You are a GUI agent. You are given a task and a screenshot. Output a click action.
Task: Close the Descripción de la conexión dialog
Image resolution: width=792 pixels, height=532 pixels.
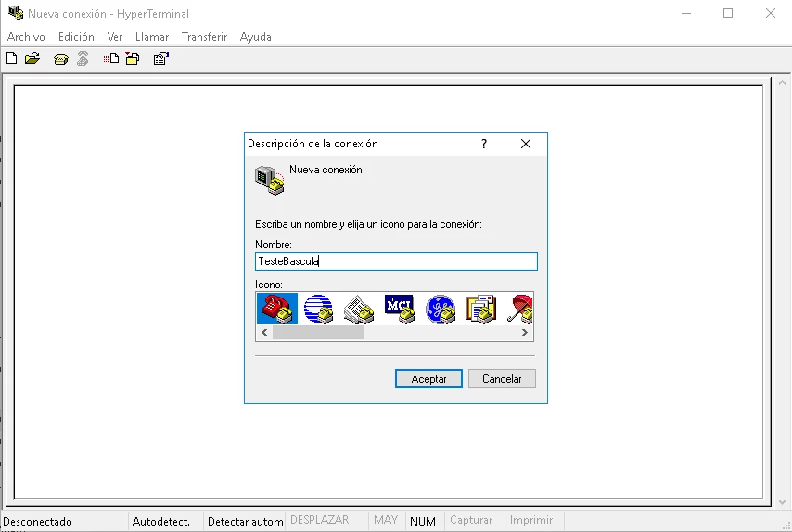point(526,144)
